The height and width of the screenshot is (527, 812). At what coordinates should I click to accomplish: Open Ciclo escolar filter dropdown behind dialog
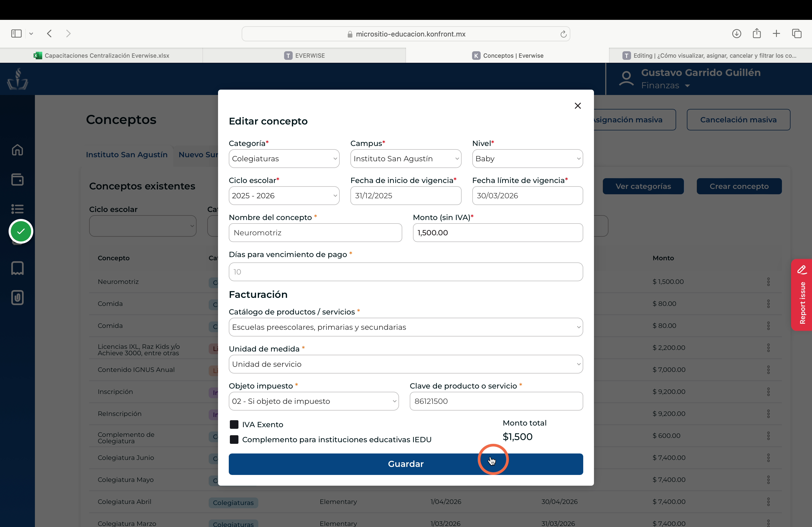tap(143, 226)
